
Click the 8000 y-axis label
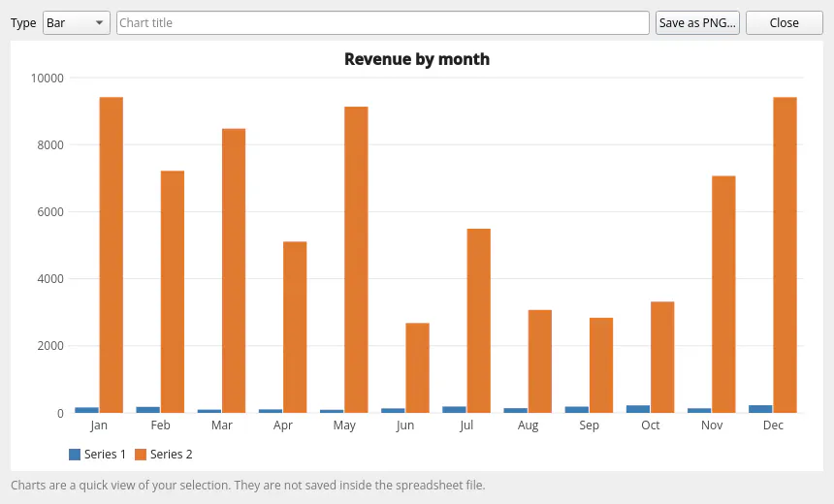point(50,145)
